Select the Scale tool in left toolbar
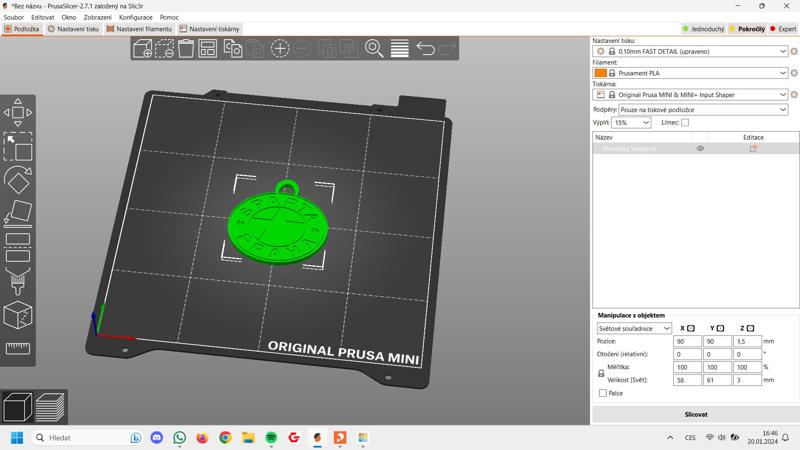The image size is (800, 450). click(x=18, y=147)
